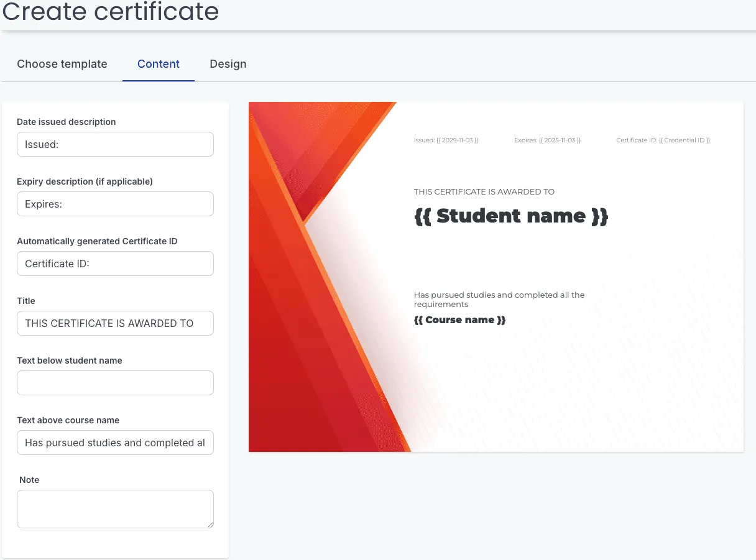Click the Expires date text on preview
The image size is (756, 560).
coord(547,140)
